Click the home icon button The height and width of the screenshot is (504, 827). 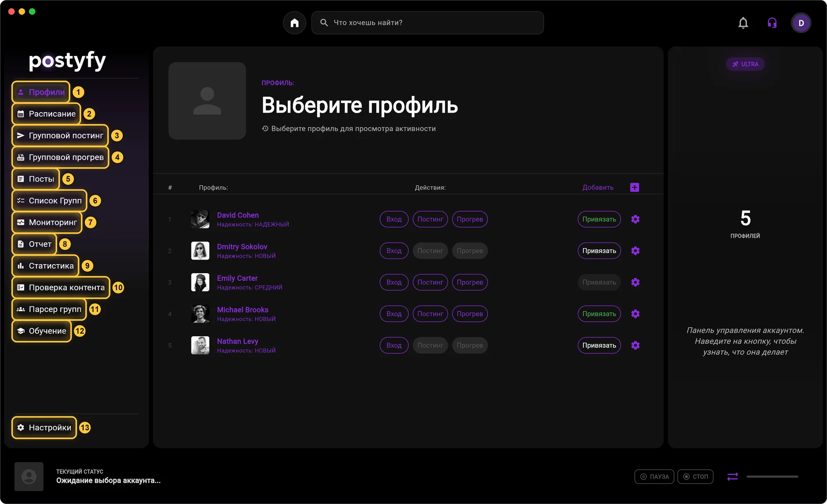[294, 23]
